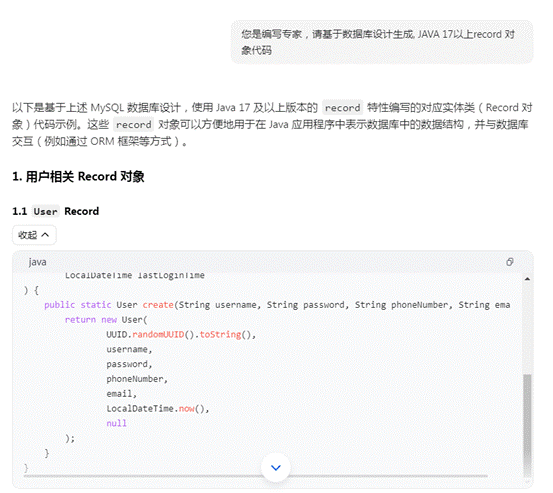Click the code block's scroll-up arrow

click(x=527, y=279)
